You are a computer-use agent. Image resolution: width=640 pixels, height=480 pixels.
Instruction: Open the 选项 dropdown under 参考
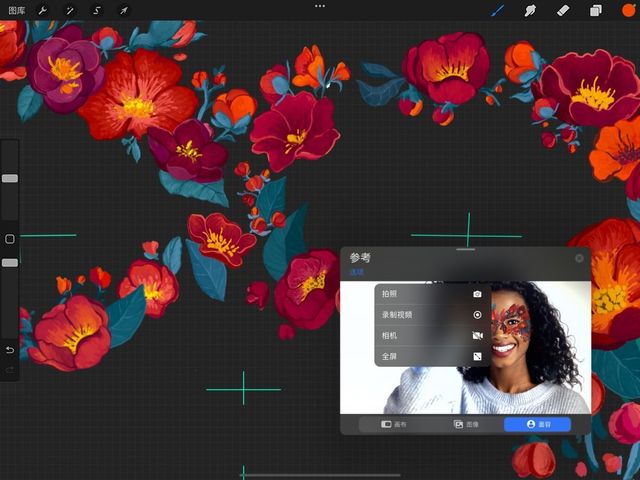(x=357, y=272)
